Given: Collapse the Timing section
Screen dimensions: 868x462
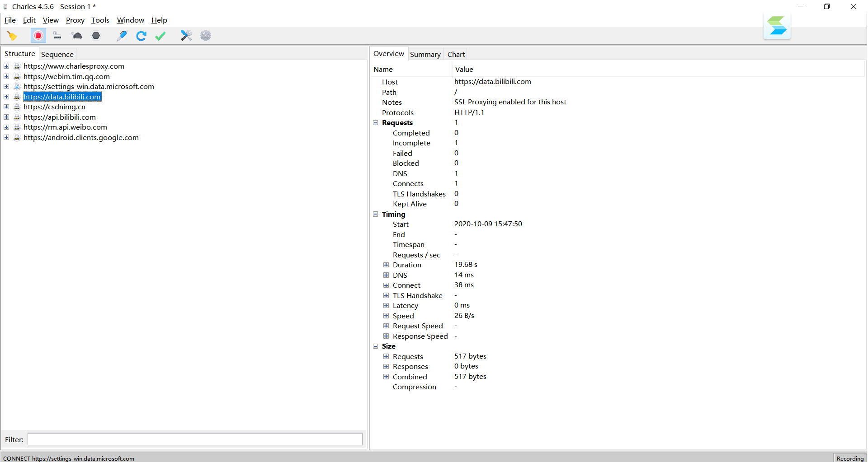Looking at the screenshot, I should coord(375,214).
